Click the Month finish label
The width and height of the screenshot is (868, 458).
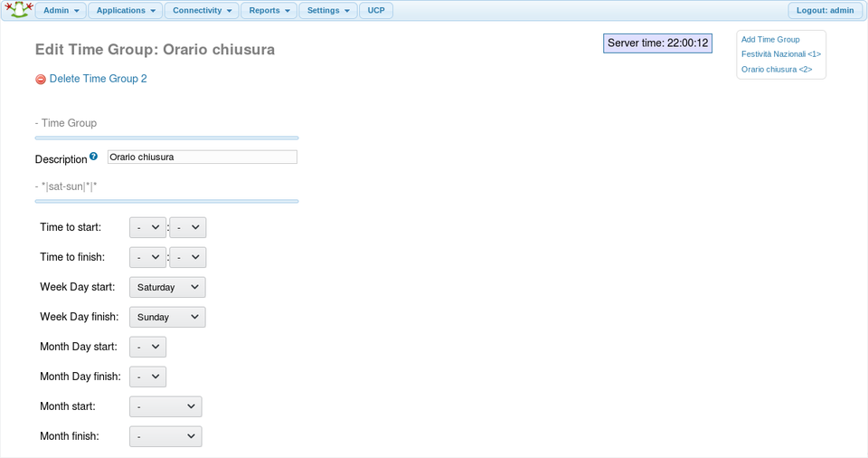click(x=70, y=435)
